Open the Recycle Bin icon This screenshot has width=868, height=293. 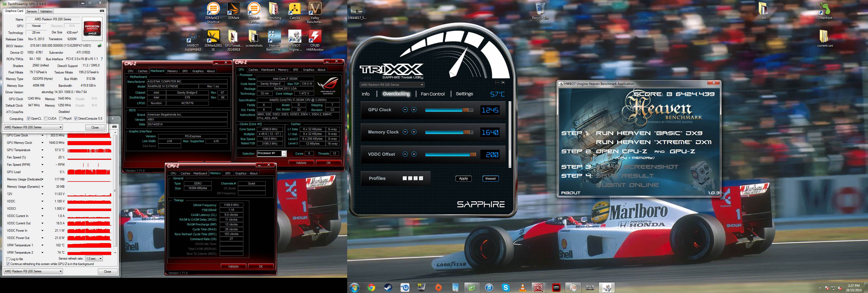(540, 11)
